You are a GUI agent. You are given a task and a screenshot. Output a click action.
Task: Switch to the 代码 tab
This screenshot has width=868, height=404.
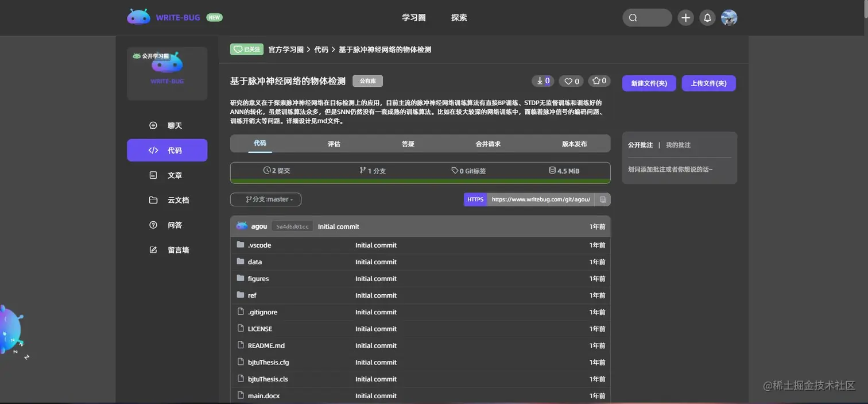[260, 144]
